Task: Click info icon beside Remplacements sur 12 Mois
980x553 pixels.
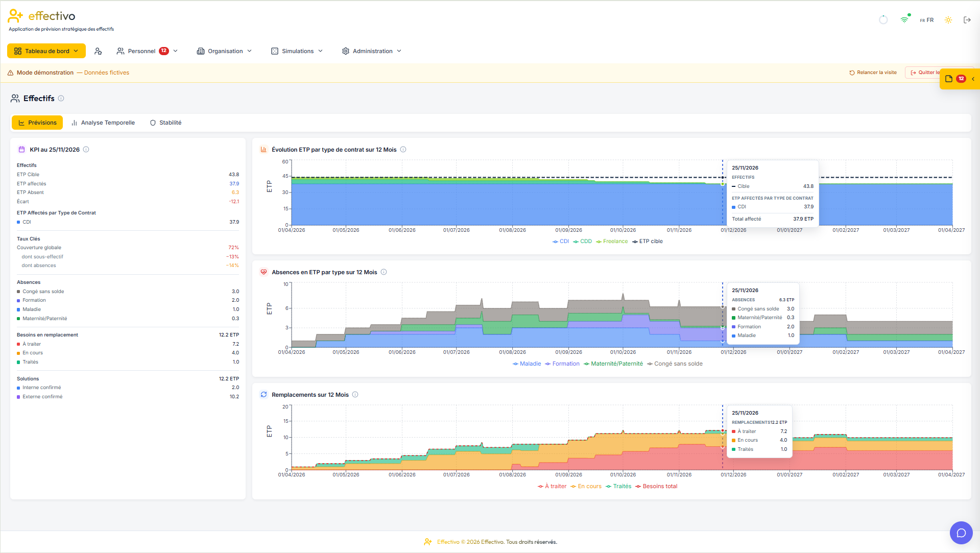Action: 355,395
